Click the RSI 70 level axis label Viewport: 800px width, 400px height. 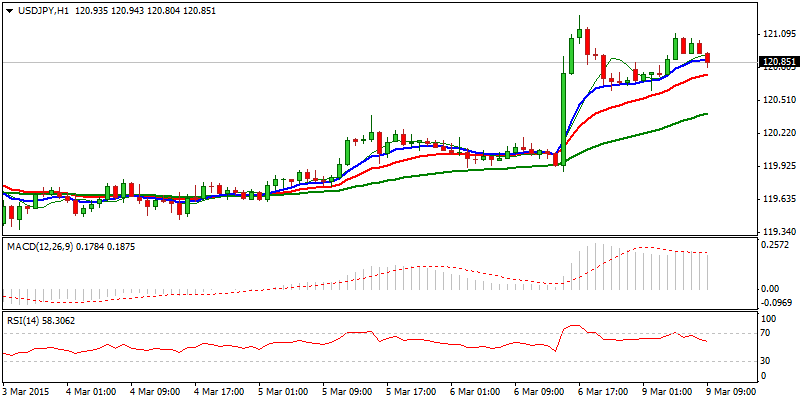click(768, 333)
